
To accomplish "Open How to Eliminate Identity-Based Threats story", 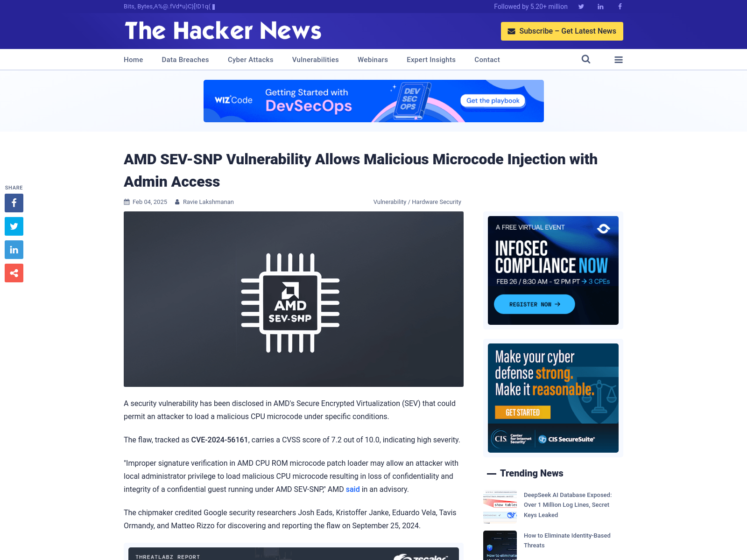I will click(567, 540).
